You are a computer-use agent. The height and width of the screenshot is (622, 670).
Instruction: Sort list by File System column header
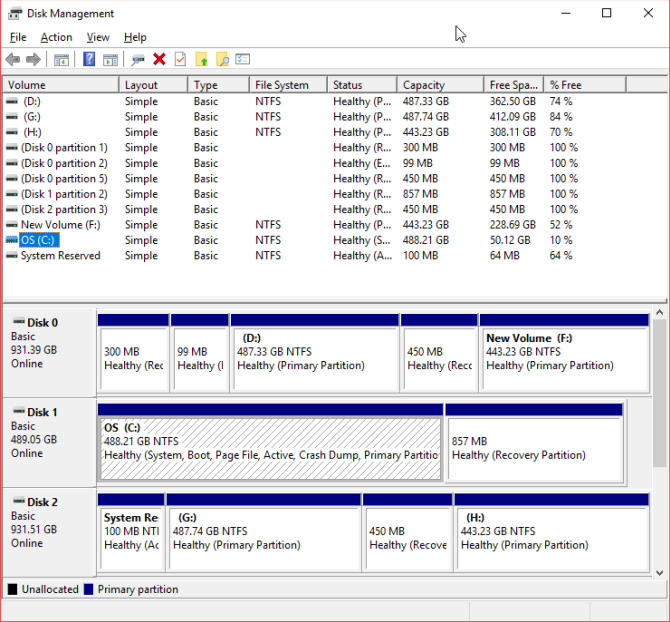coord(286,85)
